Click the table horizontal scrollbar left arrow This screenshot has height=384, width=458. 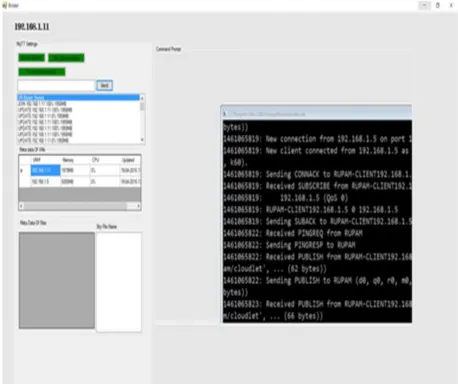21,206
